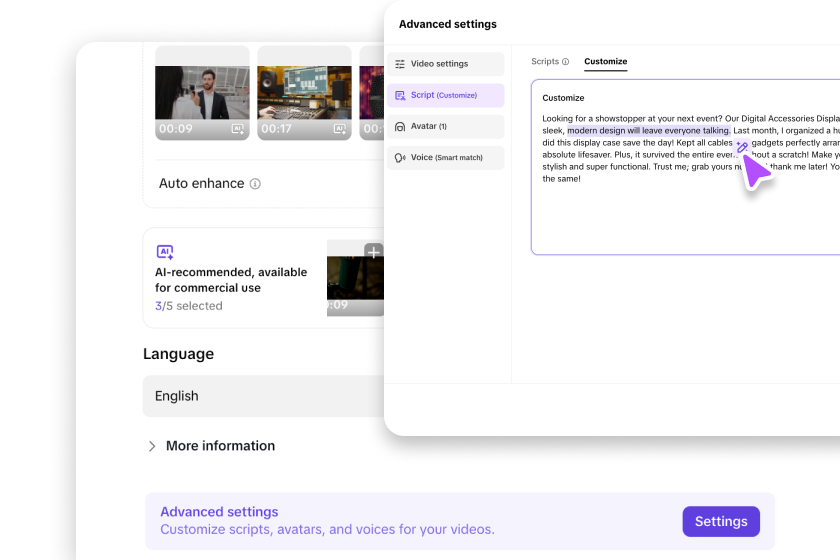Open Video settings in Advanced settings sidebar

coord(445,64)
